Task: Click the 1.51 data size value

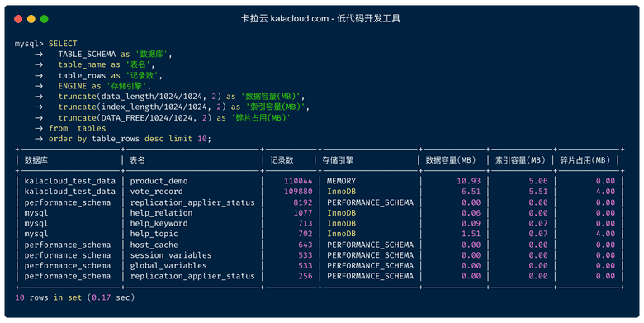Action: pos(471,234)
